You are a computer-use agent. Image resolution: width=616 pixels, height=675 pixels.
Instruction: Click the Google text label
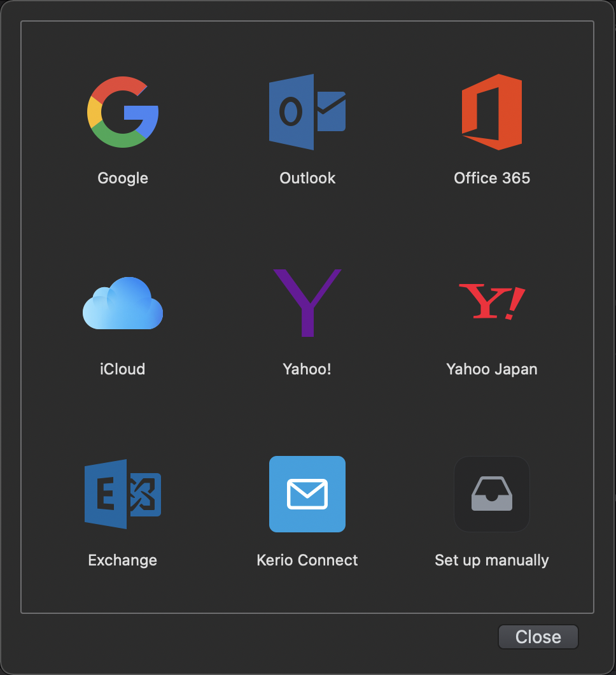(x=123, y=178)
